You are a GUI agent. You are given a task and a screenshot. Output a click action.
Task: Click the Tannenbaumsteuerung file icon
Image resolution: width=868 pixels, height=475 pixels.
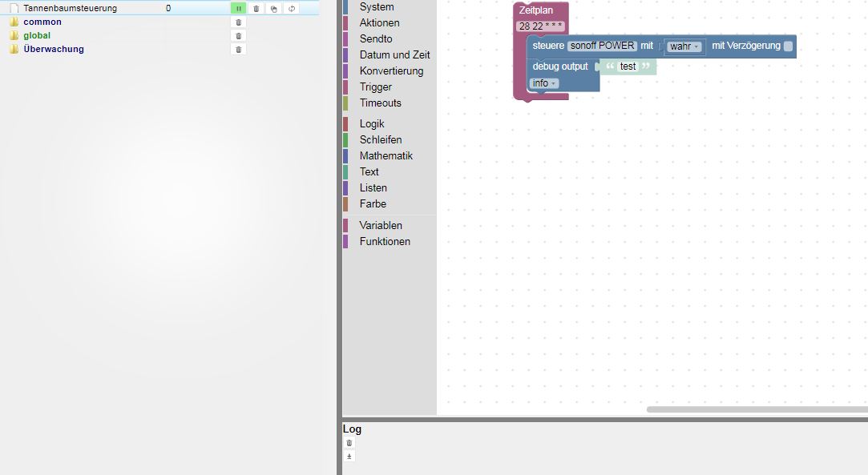pyautogui.click(x=14, y=8)
